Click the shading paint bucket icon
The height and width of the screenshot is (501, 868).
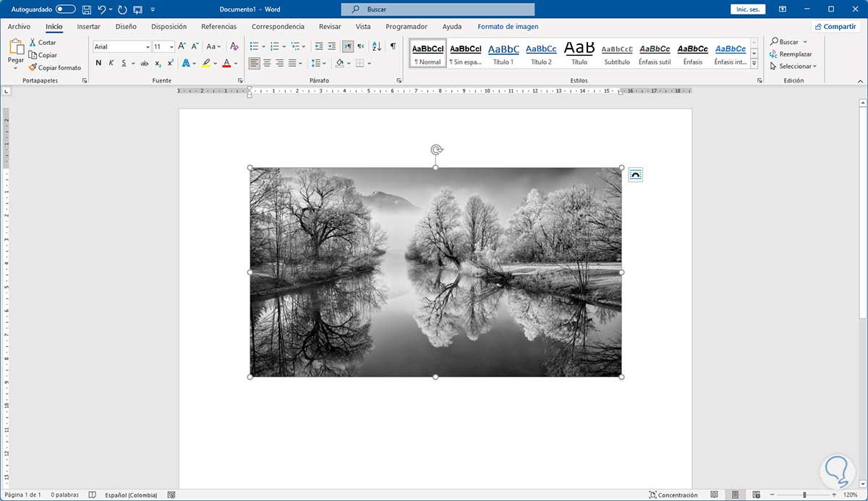340,63
